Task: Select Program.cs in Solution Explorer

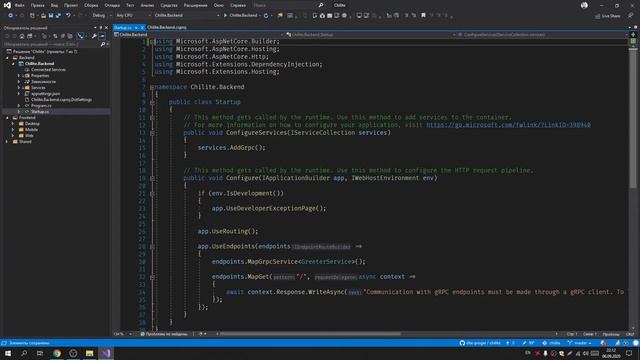Action: pos(41,106)
